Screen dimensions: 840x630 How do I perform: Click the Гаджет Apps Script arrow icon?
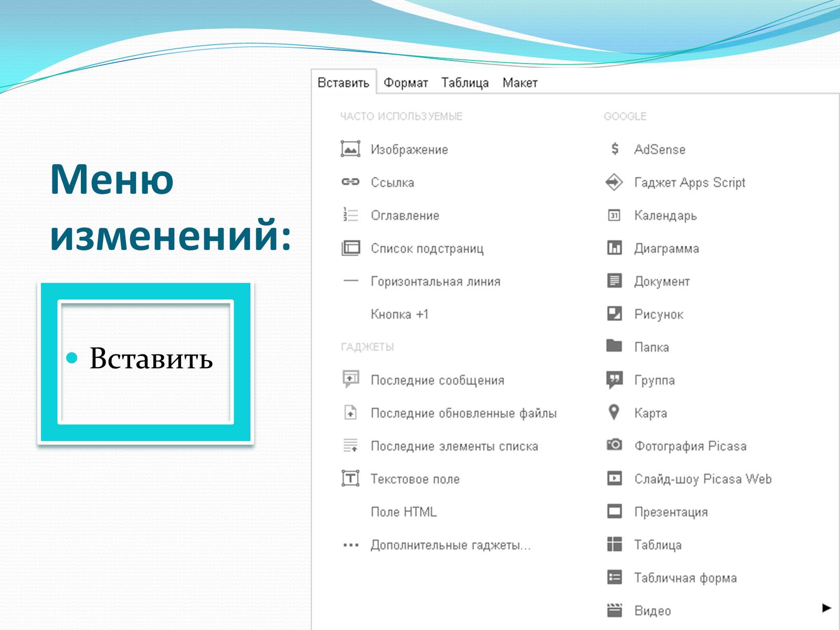point(614,182)
